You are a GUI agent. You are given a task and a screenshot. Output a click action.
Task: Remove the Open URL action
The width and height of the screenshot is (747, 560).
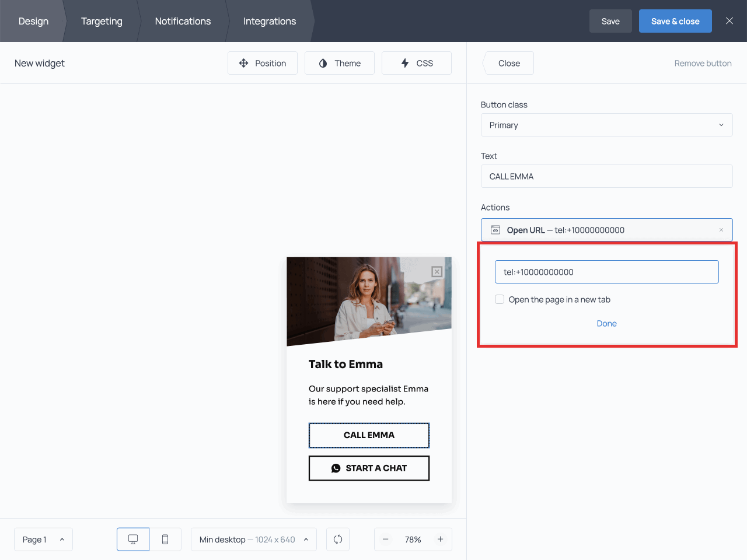click(721, 230)
